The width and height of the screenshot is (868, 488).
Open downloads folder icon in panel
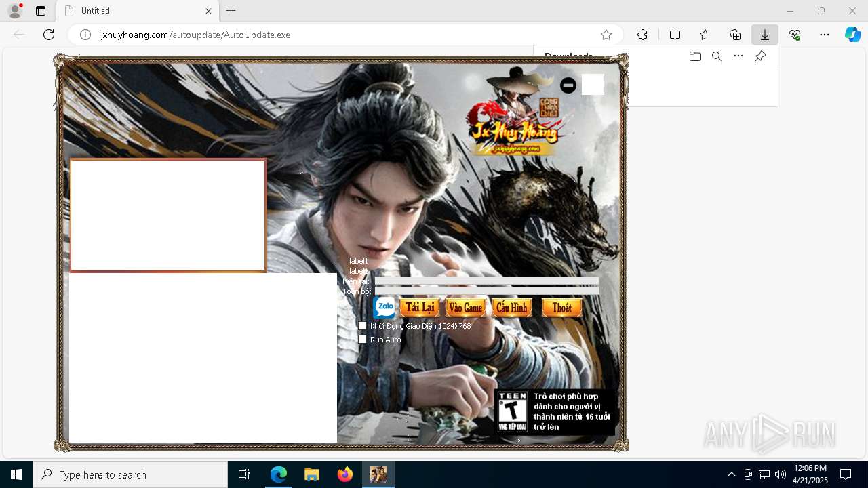(x=694, y=56)
